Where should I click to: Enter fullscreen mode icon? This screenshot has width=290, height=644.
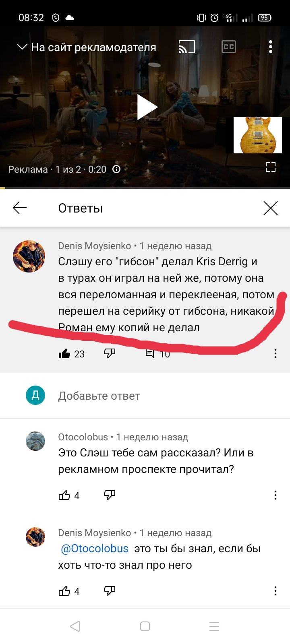271,167
